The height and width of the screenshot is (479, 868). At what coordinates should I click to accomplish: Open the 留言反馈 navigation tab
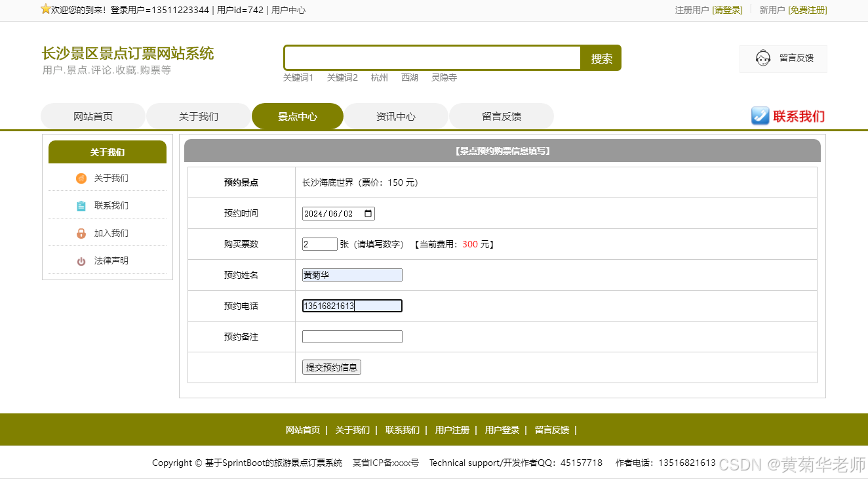[502, 116]
